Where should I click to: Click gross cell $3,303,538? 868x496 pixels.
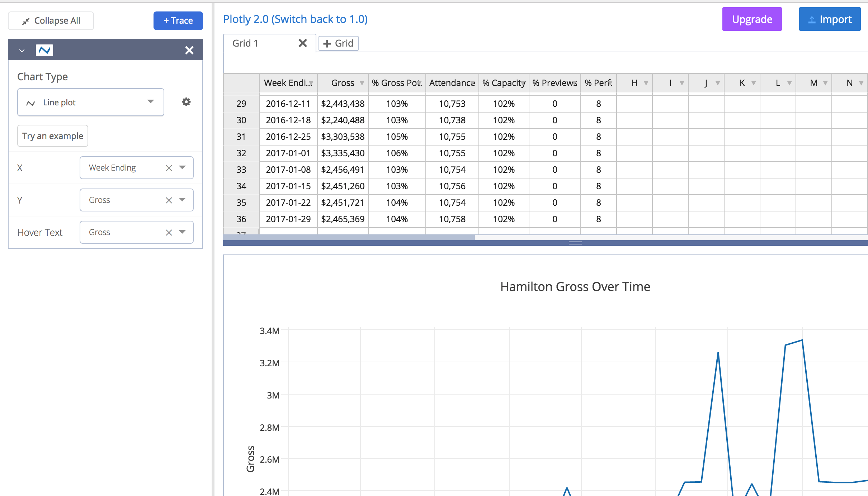coord(343,137)
